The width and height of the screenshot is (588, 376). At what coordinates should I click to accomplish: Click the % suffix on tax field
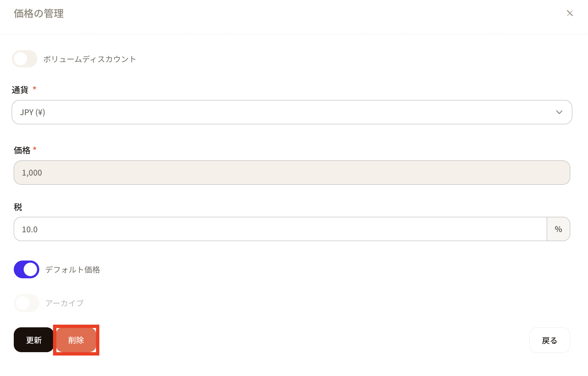(558, 229)
